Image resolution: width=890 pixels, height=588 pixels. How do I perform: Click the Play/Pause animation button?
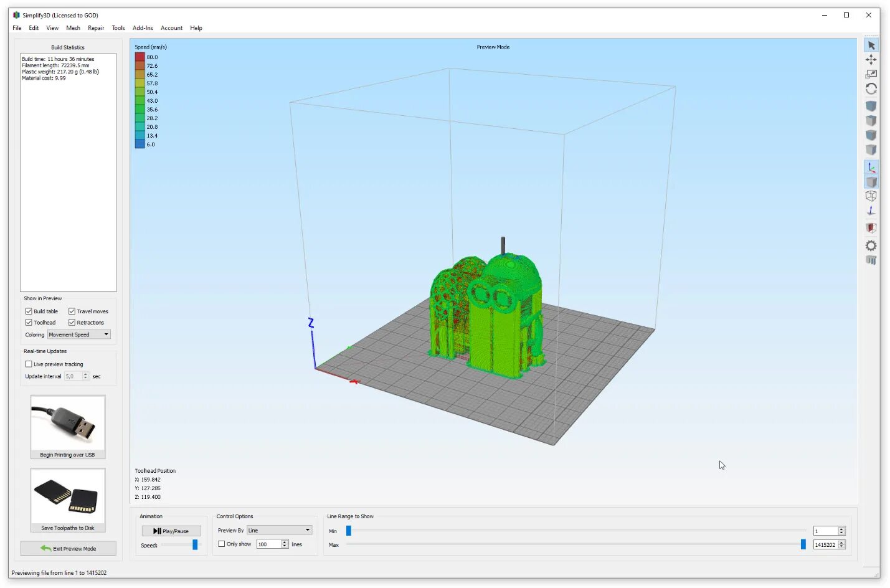pyautogui.click(x=171, y=531)
